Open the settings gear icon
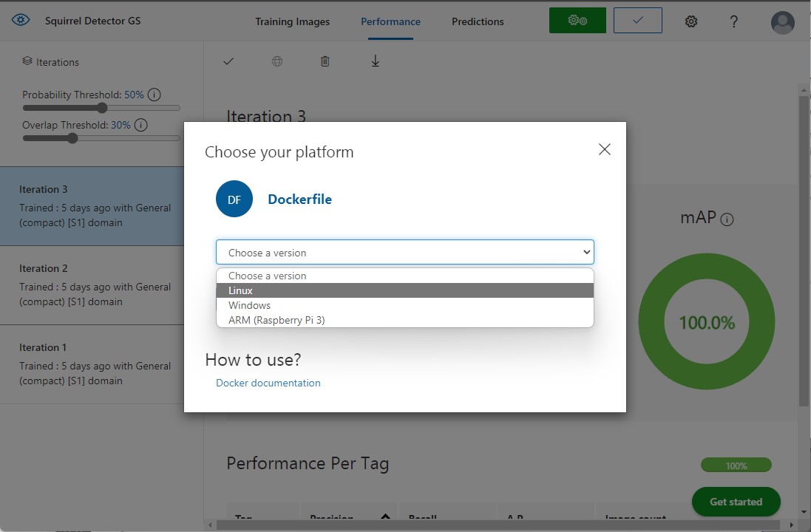The width and height of the screenshot is (811, 532). click(691, 21)
